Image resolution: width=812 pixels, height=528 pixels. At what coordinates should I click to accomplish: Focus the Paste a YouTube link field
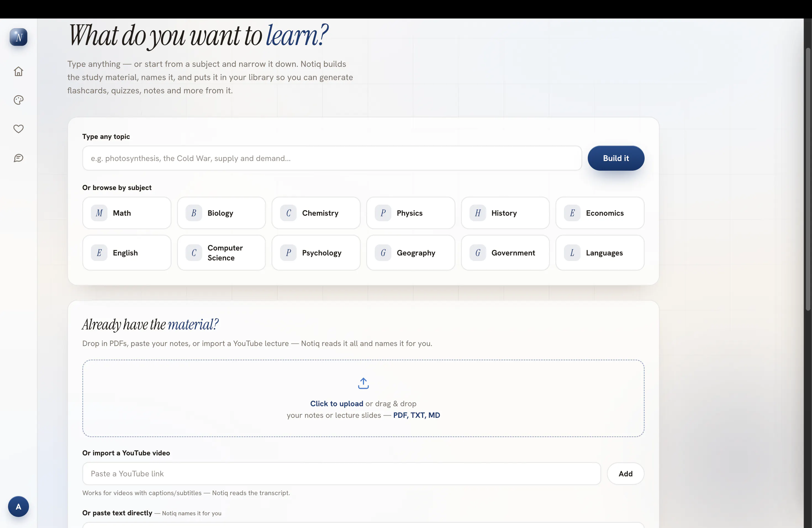coord(342,473)
